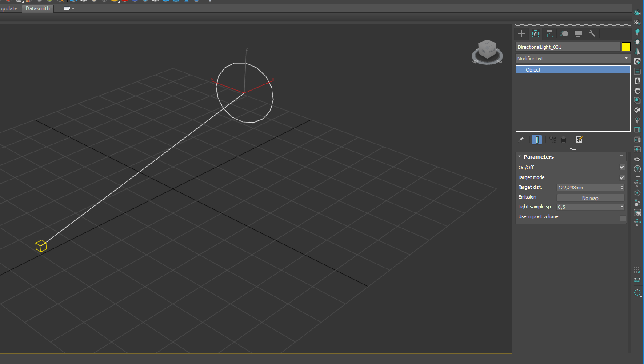Viewport: 644px width, 364px height.
Task: Click the sun icon in right toolbar
Action: coord(637,42)
